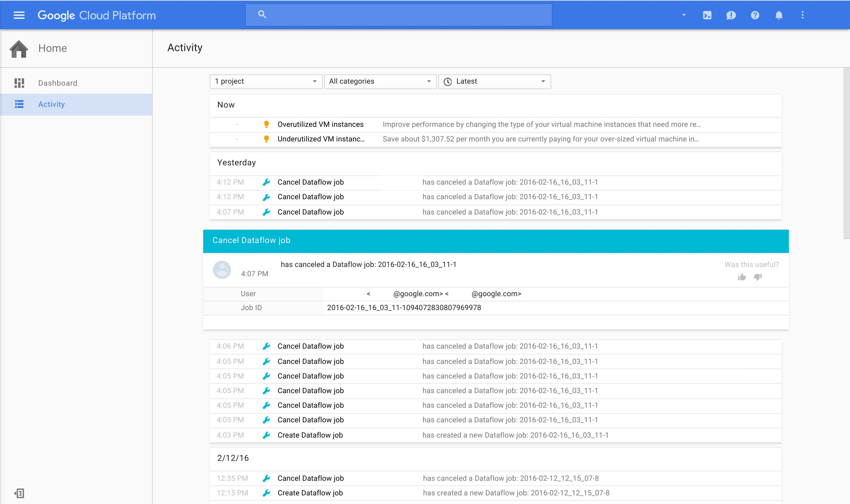The height and width of the screenshot is (504, 850).
Task: Click the help question mark icon
Action: pyautogui.click(x=755, y=15)
